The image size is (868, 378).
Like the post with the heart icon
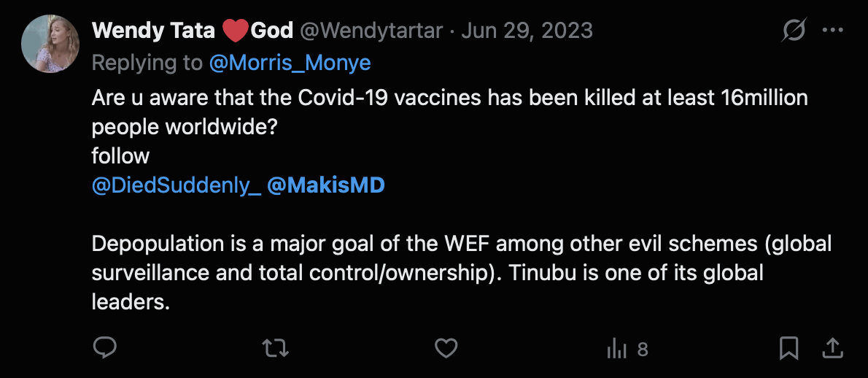(446, 349)
